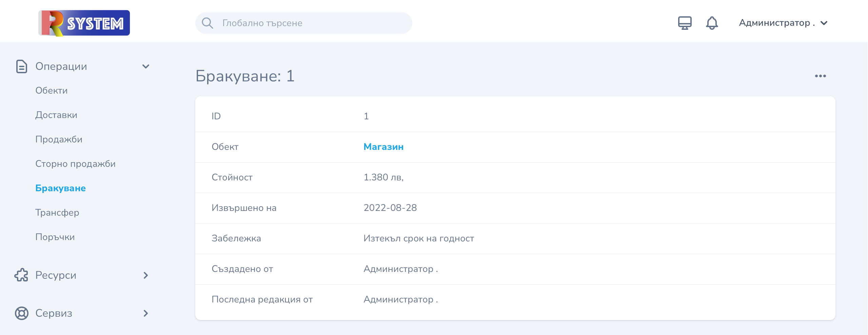Select Продажби in the sidebar
Image resolution: width=868 pixels, height=335 pixels.
(59, 139)
